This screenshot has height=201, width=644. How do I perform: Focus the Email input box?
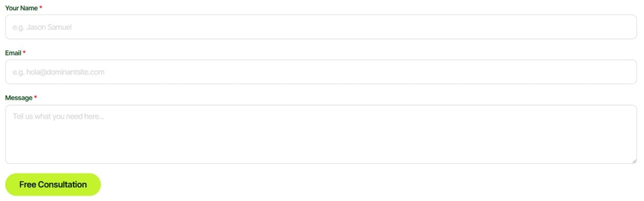321,71
